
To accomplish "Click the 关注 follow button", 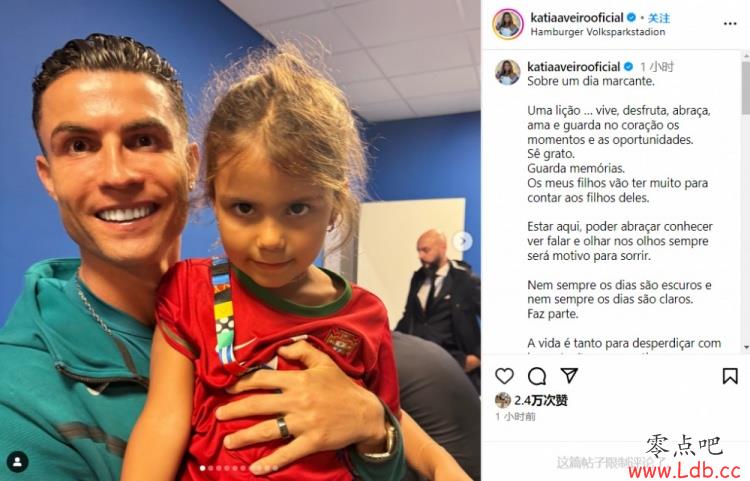I will coord(659,18).
